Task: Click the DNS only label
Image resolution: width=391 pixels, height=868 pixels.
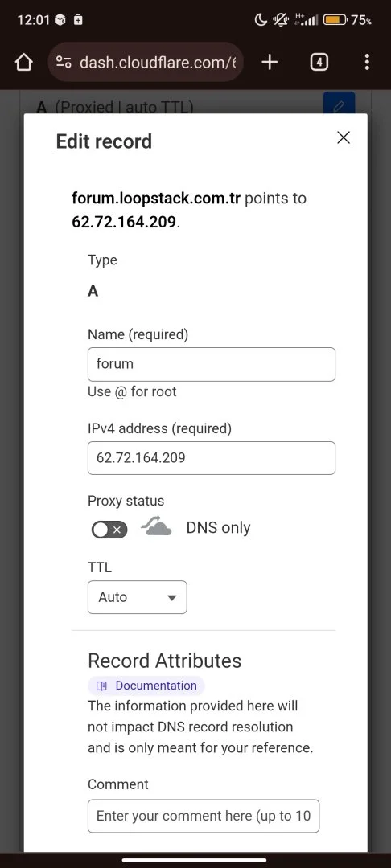Action: [x=218, y=527]
